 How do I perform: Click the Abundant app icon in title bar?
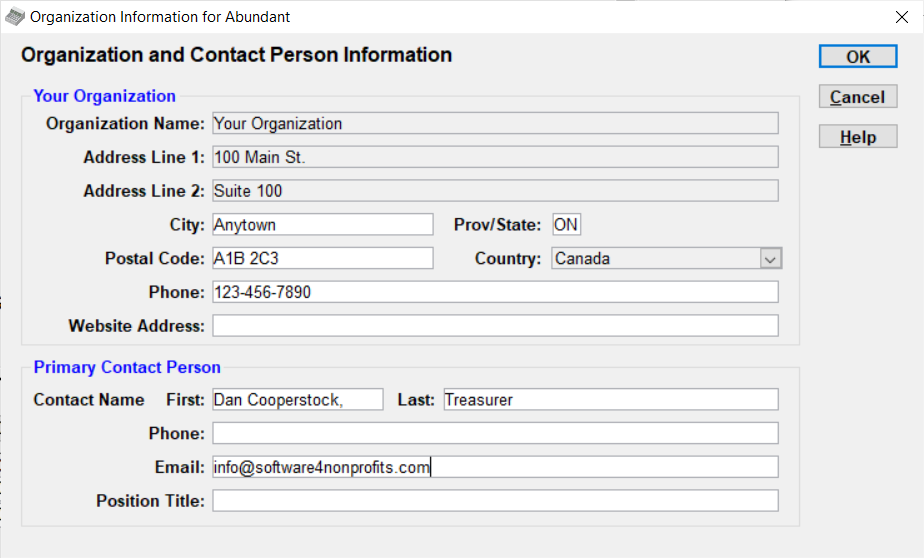point(15,17)
